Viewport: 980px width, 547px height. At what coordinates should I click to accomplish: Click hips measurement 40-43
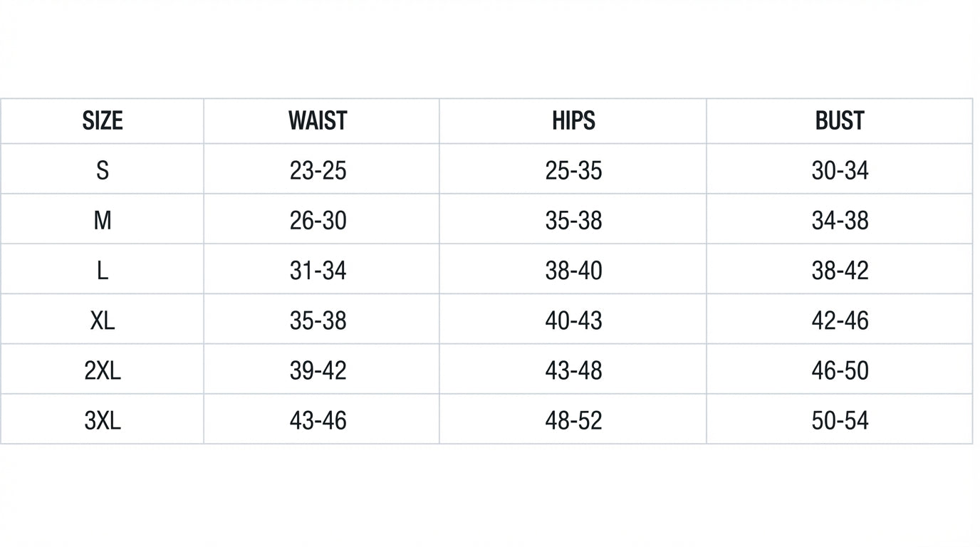click(x=573, y=320)
